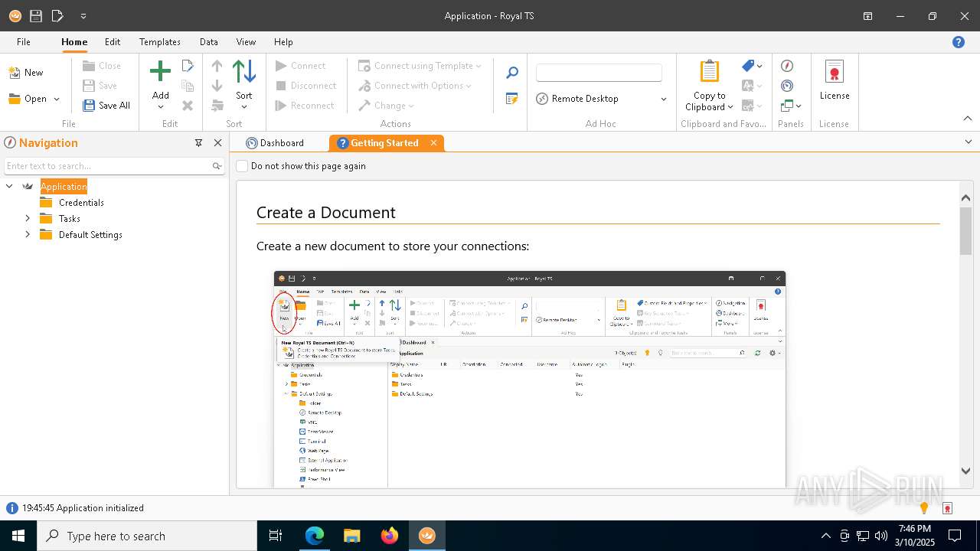Click the search magnifier in Navigation box
Image resolution: width=980 pixels, height=551 pixels.
pos(217,166)
